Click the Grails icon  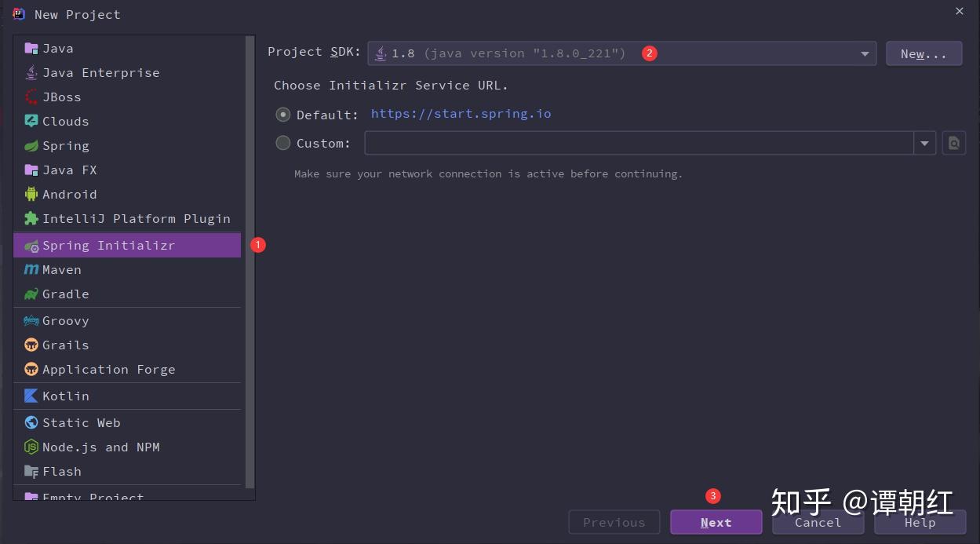tap(31, 345)
